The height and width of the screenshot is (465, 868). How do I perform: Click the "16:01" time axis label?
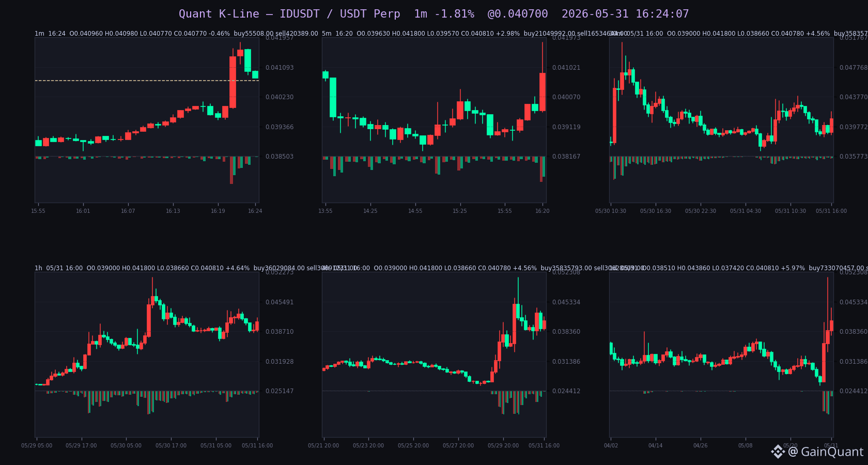[x=83, y=211]
